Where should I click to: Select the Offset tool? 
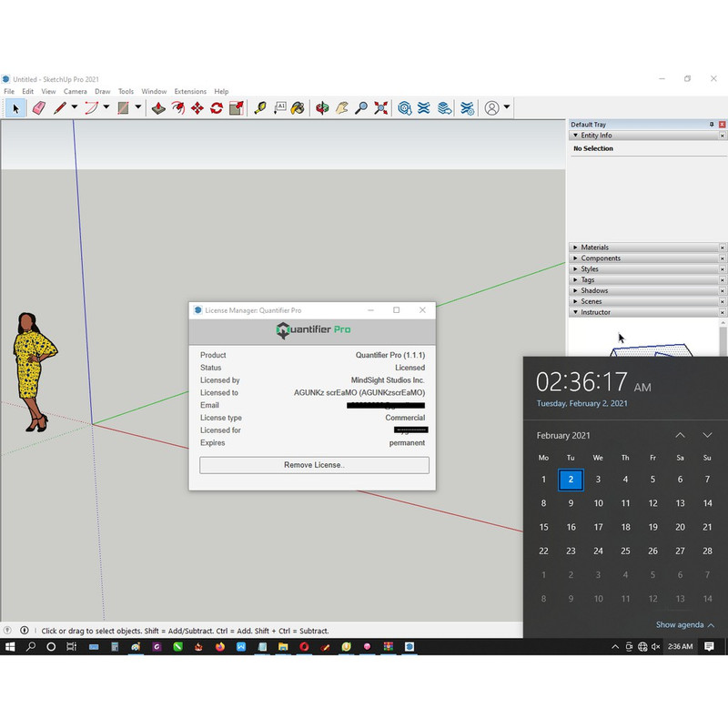point(177,108)
